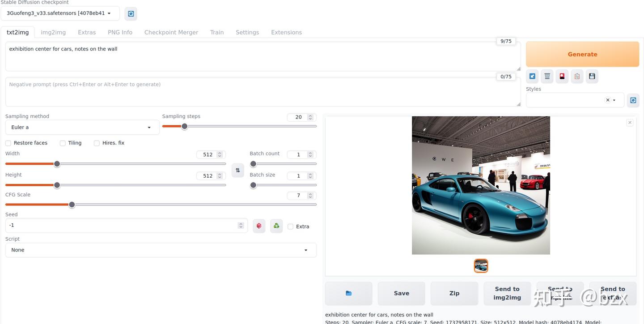Viewport: 644px width, 324px height.
Task: Enable Hires. fix
Action: [x=97, y=143]
